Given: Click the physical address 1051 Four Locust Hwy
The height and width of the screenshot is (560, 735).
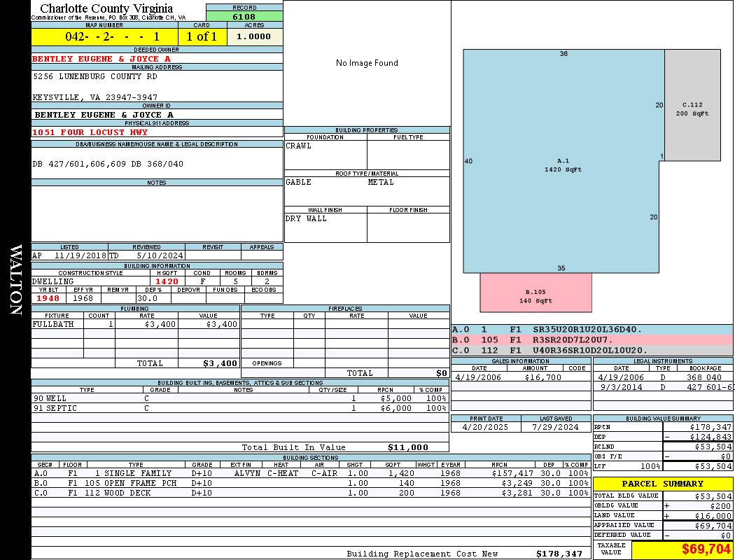Looking at the screenshot, I should click(x=90, y=132).
